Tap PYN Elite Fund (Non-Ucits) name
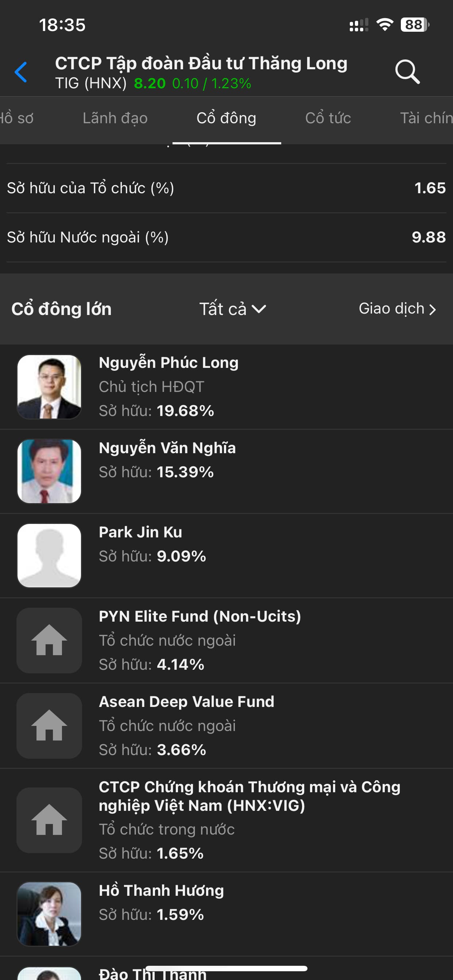 (200, 616)
